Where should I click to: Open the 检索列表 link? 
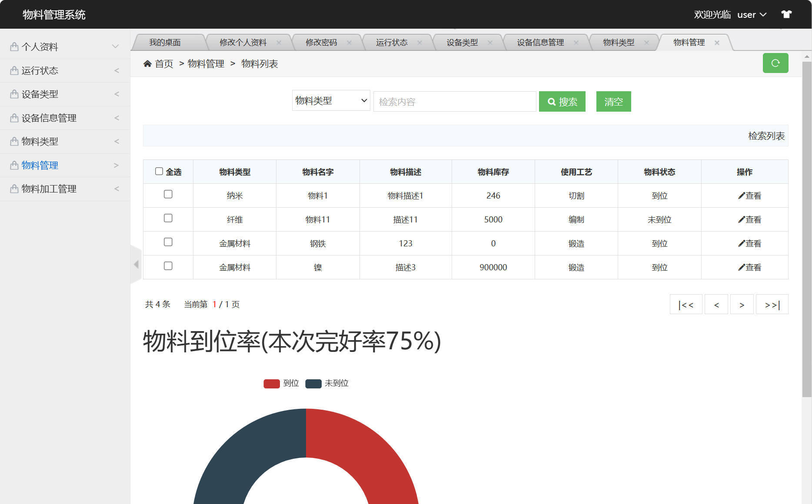pyautogui.click(x=766, y=136)
